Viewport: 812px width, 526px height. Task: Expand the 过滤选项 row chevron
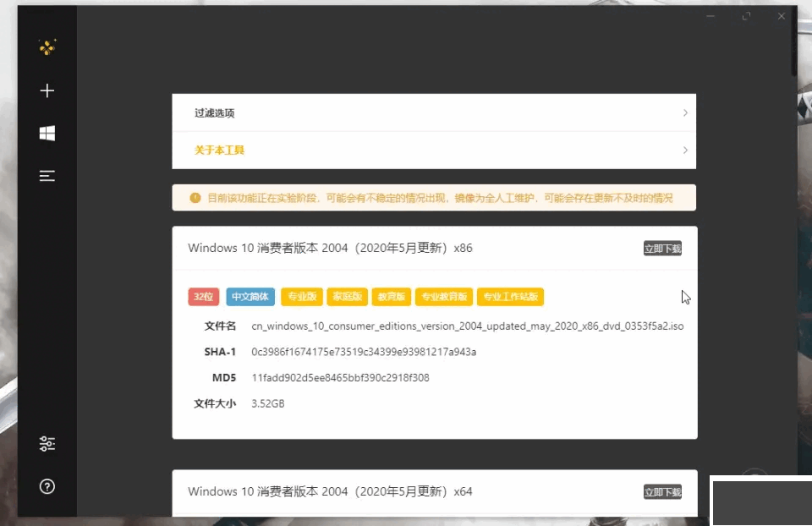click(685, 112)
